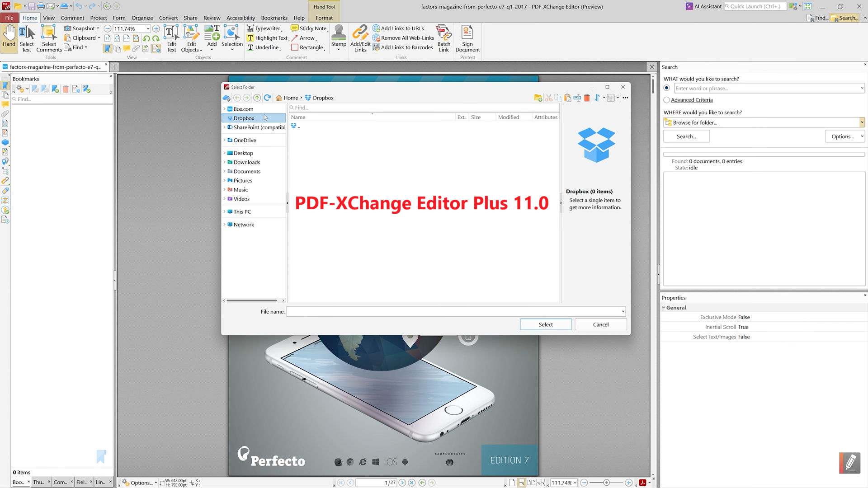Activate the Select Comments tool
The width and height of the screenshot is (868, 488).
tap(49, 38)
